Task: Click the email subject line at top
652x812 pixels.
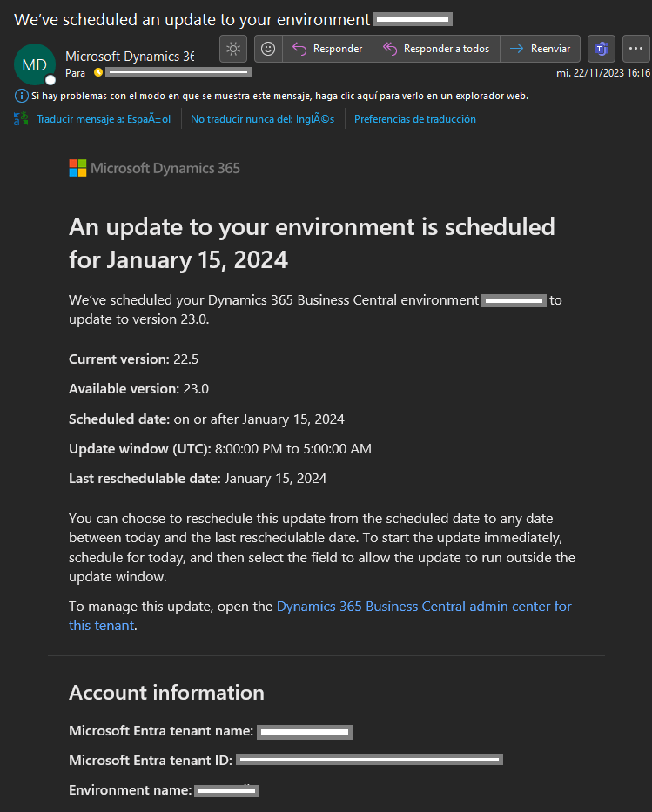Action: point(192,19)
